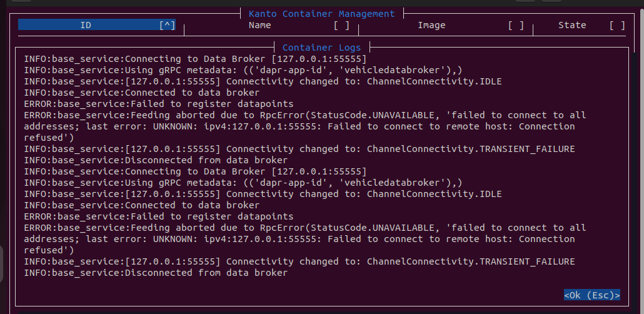Click the last TRANSIENT_FAILURE log line
The image size is (644, 314).
point(299,261)
